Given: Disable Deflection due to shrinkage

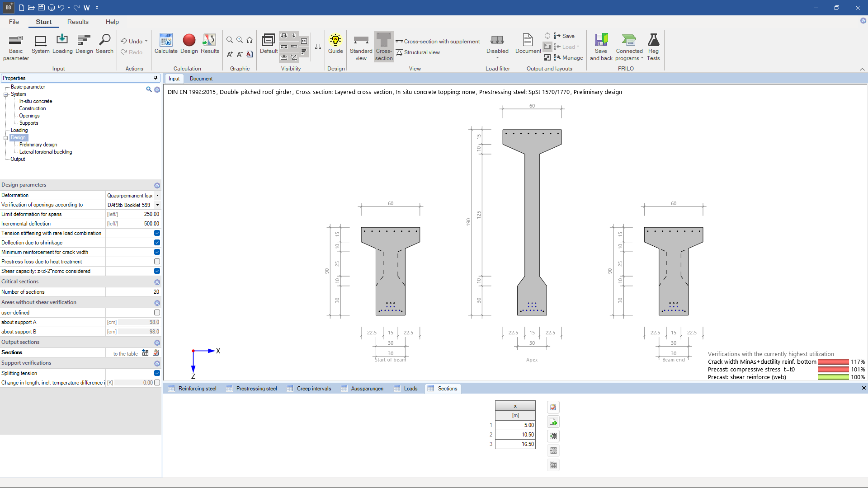Looking at the screenshot, I should 156,243.
